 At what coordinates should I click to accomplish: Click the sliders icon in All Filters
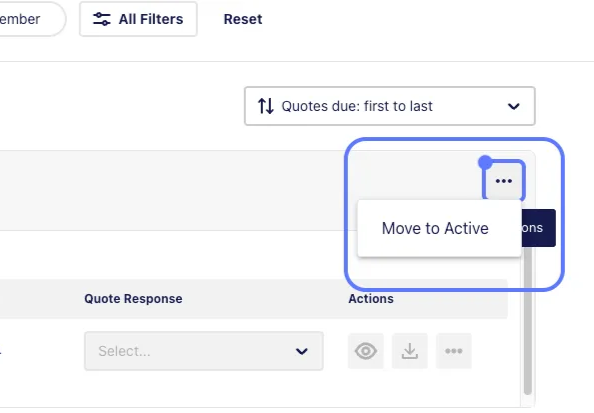[x=102, y=19]
